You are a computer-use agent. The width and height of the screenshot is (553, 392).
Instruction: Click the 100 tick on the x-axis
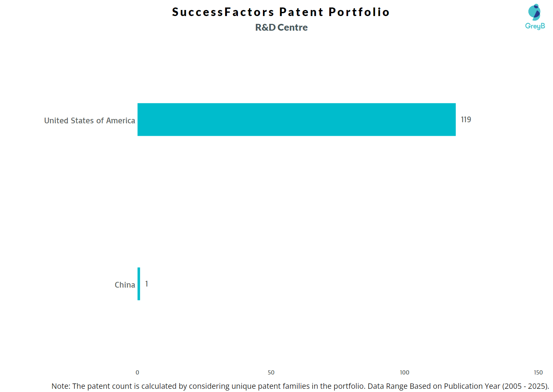405,372
